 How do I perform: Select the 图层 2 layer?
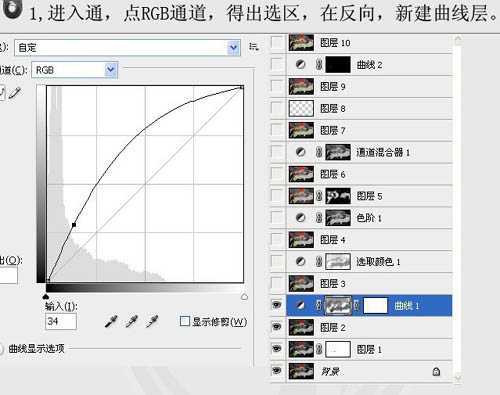(369, 327)
